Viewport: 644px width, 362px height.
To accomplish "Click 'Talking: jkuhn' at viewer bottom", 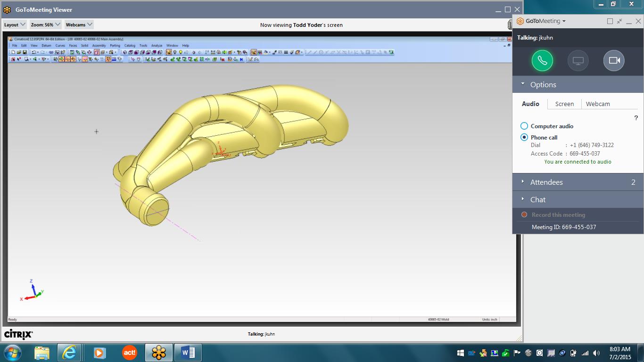I will 261,334.
